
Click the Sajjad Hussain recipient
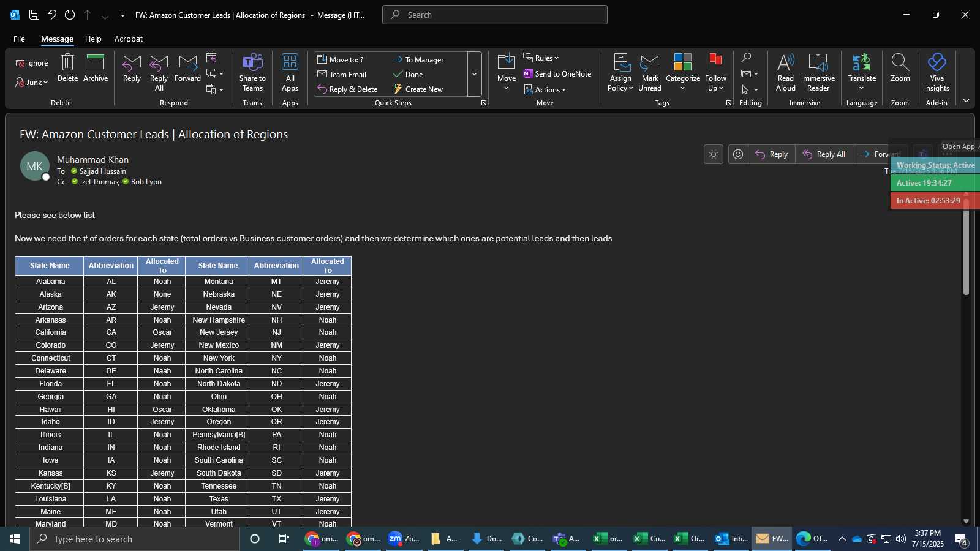[x=103, y=171]
